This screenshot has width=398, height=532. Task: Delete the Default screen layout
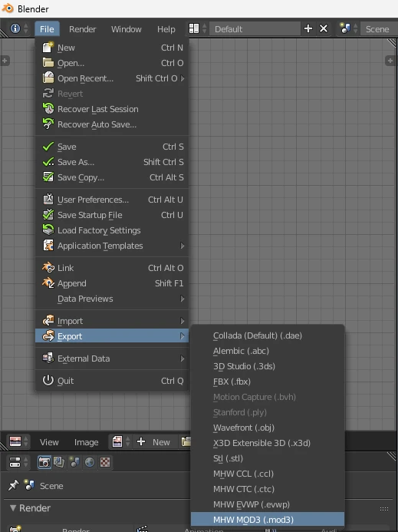[324, 28]
